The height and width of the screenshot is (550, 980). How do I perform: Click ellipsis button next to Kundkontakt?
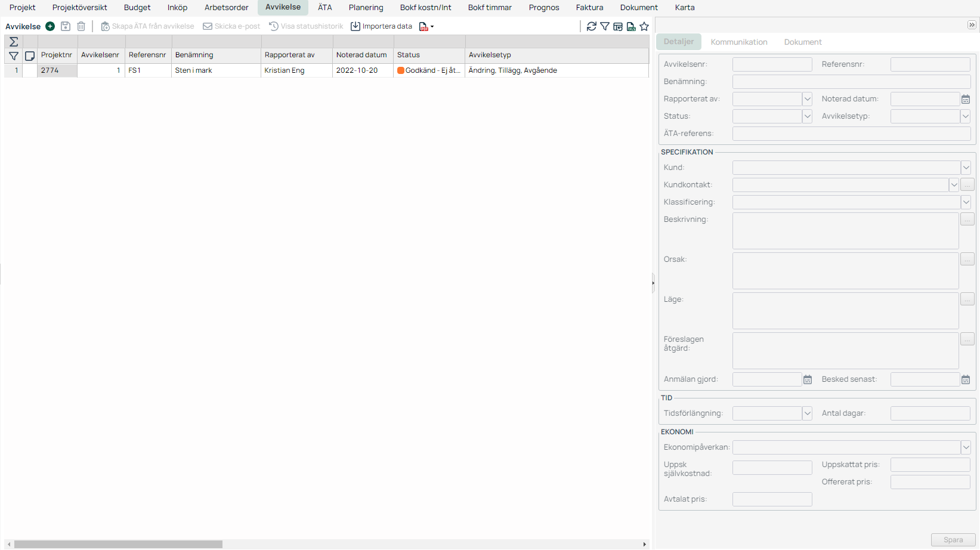pos(967,185)
